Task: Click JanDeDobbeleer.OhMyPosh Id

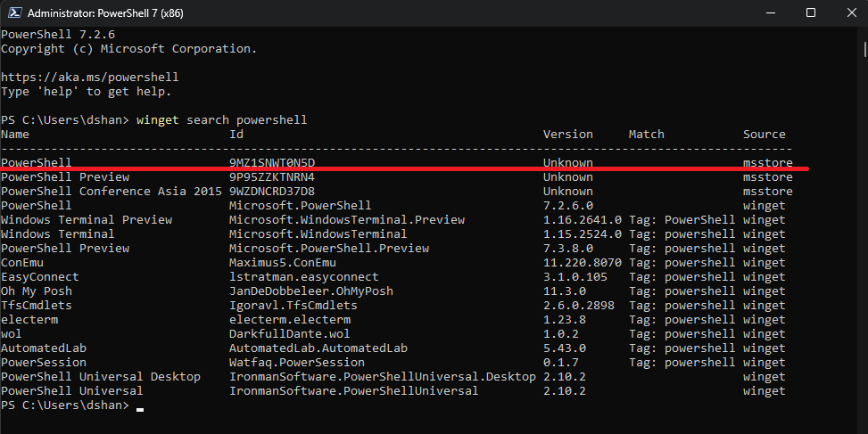Action: [311, 291]
